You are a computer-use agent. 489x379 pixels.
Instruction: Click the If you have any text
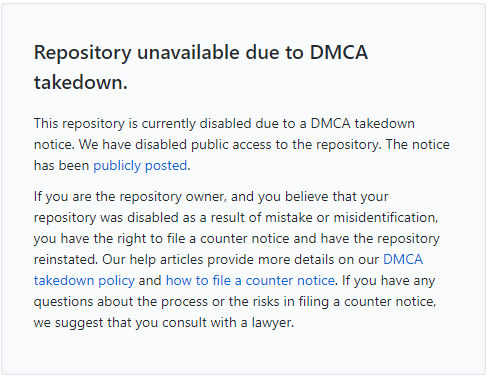tap(388, 281)
